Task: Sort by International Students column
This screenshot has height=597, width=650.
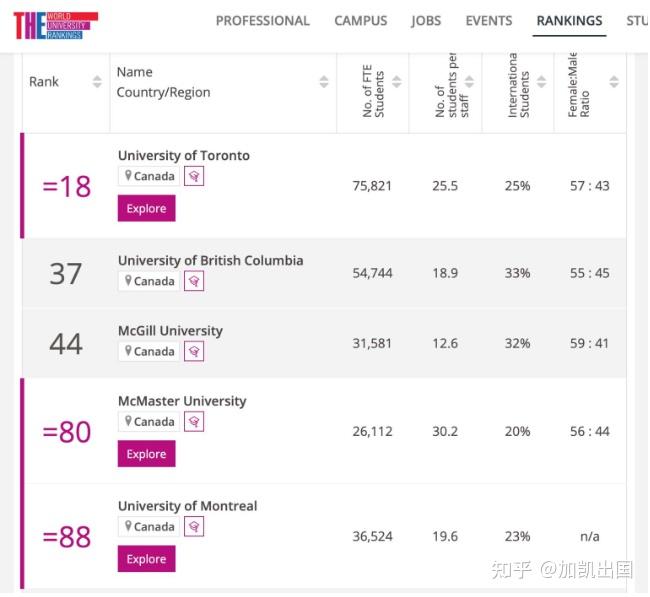Action: [541, 82]
